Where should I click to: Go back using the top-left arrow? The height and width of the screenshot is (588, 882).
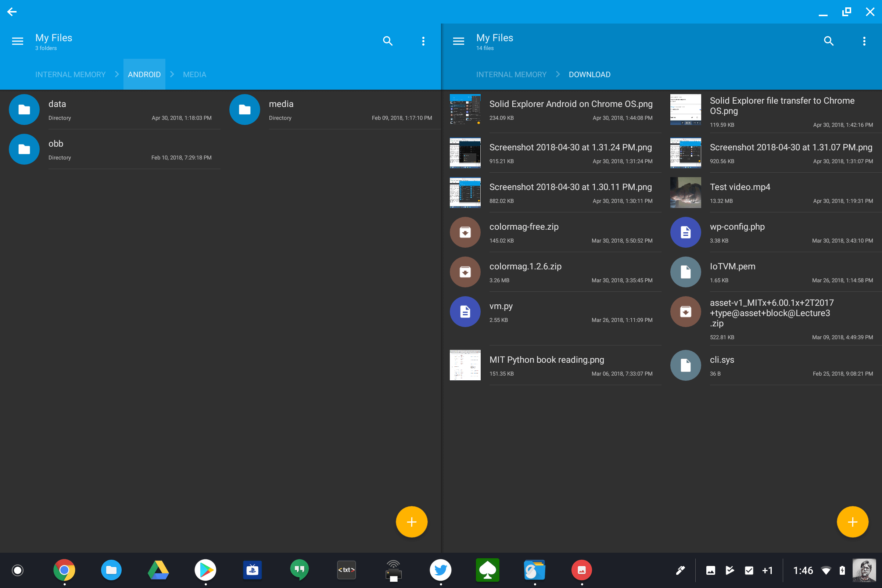(12, 12)
